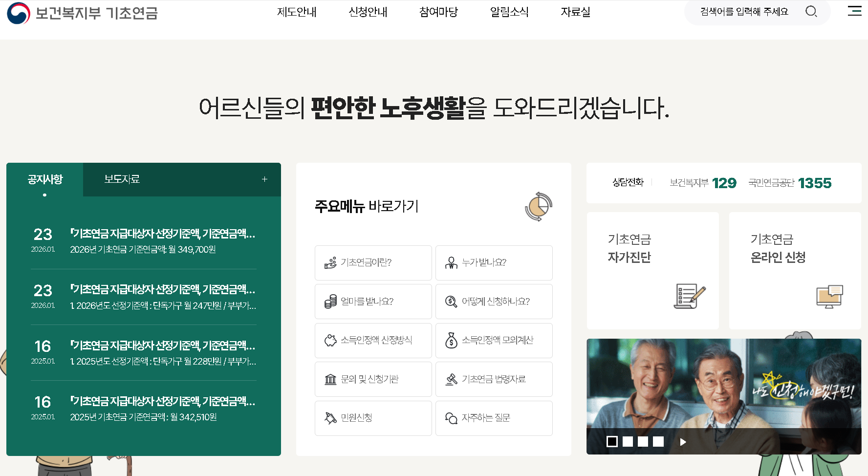This screenshot has width=868, height=476.
Task: Click the 누가 받나요? person icon
Action: (450, 262)
